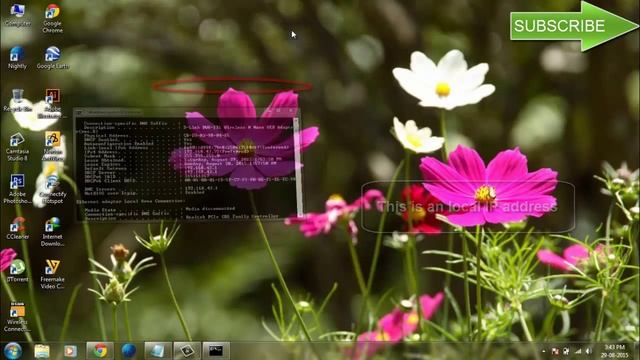
Task: Select the Nightly browser desktop shortcut
Action: [17, 58]
